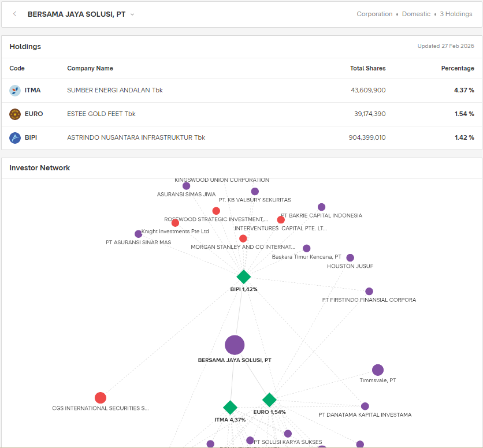The width and height of the screenshot is (483, 448).
Task: Click the 1.42 % percentage cell
Action: pos(464,137)
